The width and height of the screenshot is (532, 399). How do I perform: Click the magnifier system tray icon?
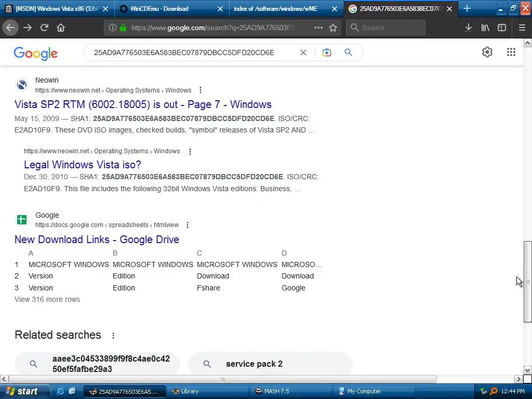coord(494,391)
